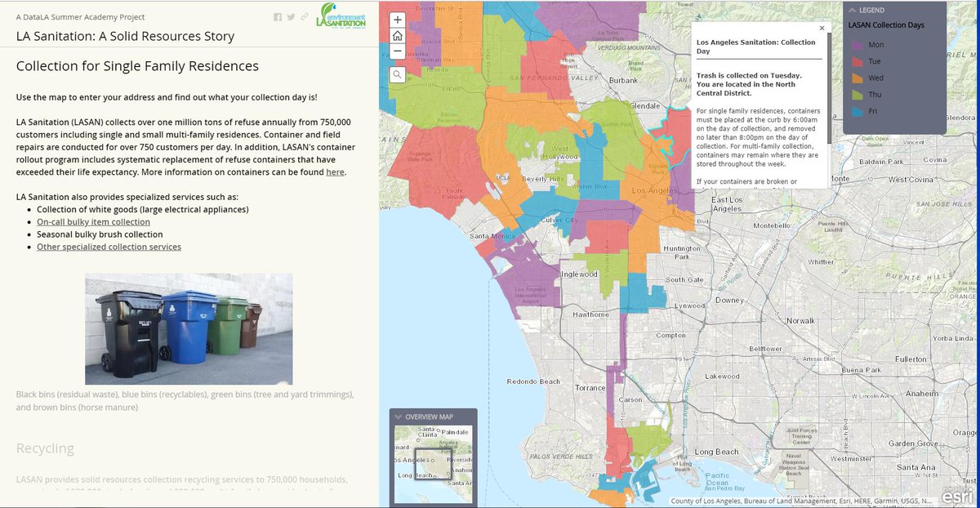
Task: Click the Fri blue legend swatch
Action: point(857,111)
